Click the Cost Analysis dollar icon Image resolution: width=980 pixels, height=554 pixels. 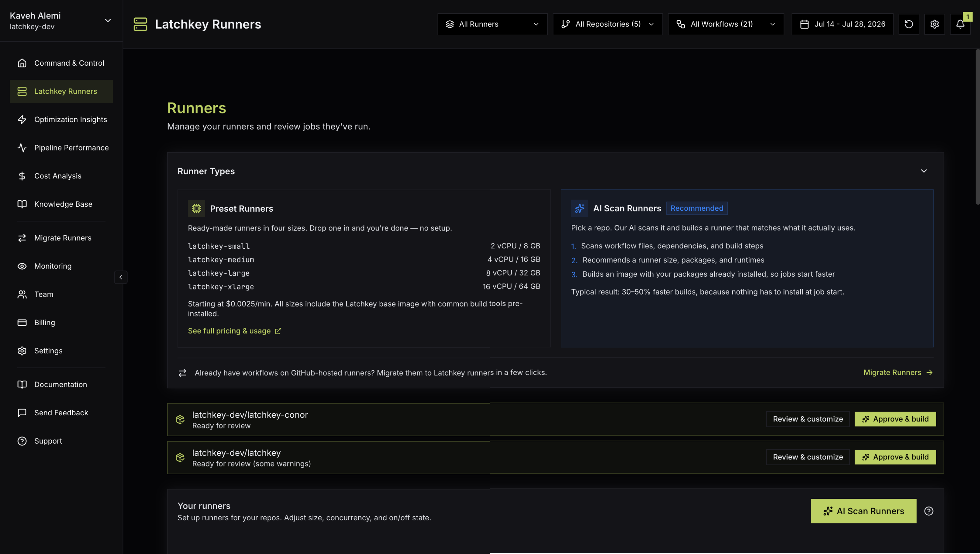(x=22, y=176)
